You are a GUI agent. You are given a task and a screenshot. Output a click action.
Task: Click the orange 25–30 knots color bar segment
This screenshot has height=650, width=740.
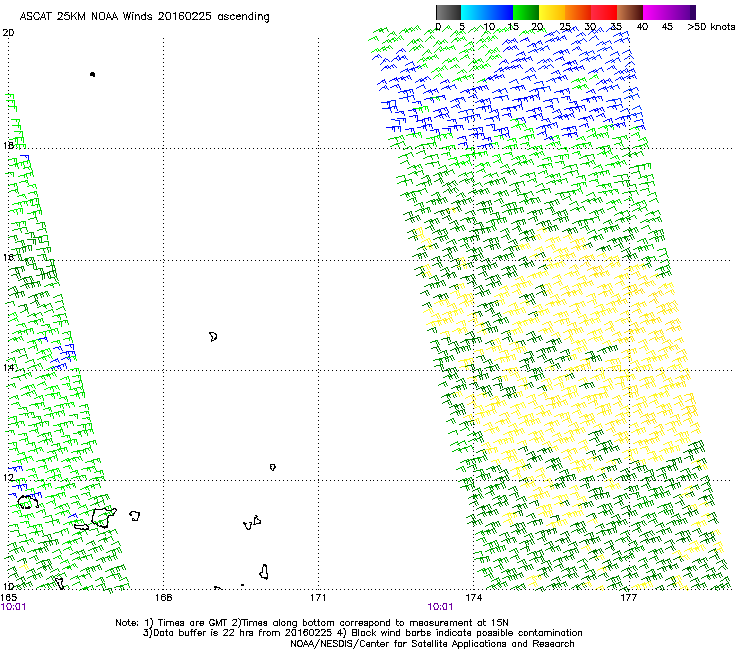(578, 12)
